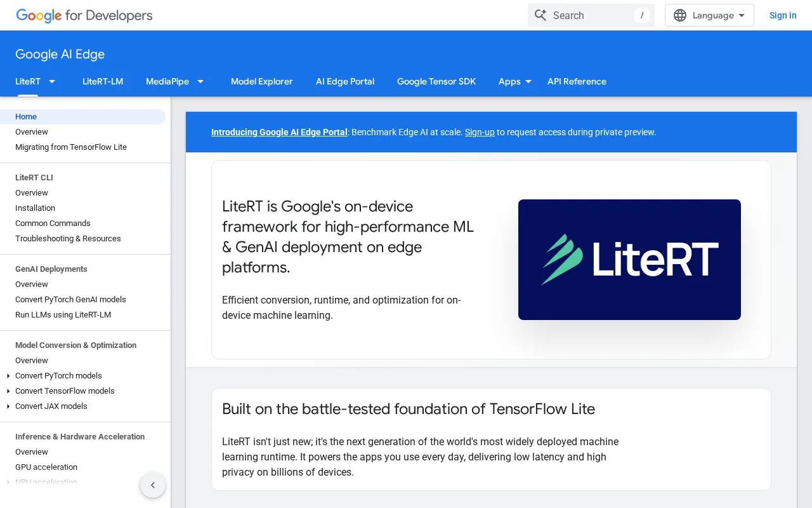This screenshot has width=812, height=508.
Task: Open Troubleshooting & Resources link
Action: pyautogui.click(x=68, y=239)
